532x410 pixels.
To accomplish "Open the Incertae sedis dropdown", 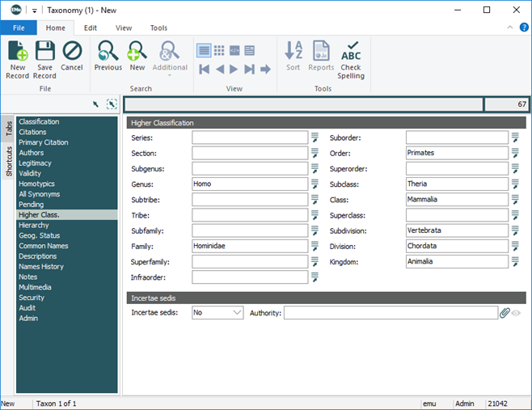I will tap(237, 313).
